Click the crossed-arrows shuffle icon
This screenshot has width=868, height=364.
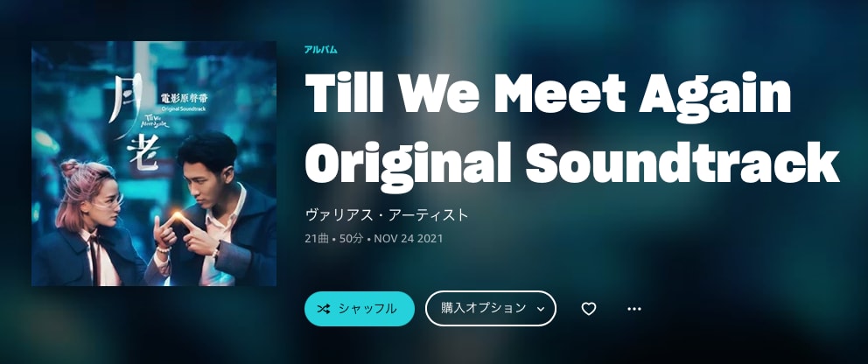[x=323, y=309]
